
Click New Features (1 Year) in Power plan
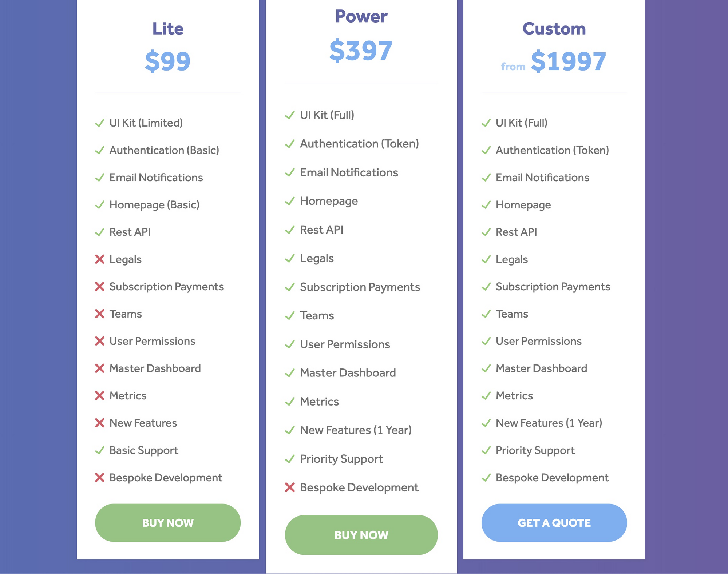click(x=356, y=430)
